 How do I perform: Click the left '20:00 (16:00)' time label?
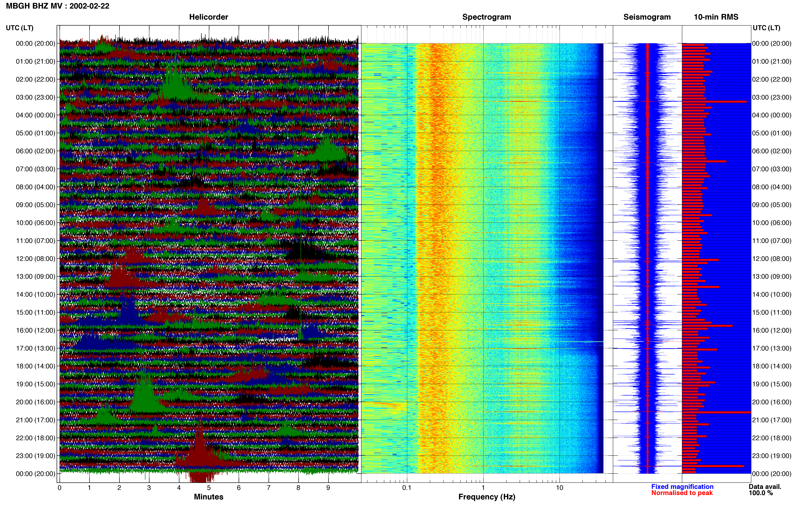coord(36,402)
